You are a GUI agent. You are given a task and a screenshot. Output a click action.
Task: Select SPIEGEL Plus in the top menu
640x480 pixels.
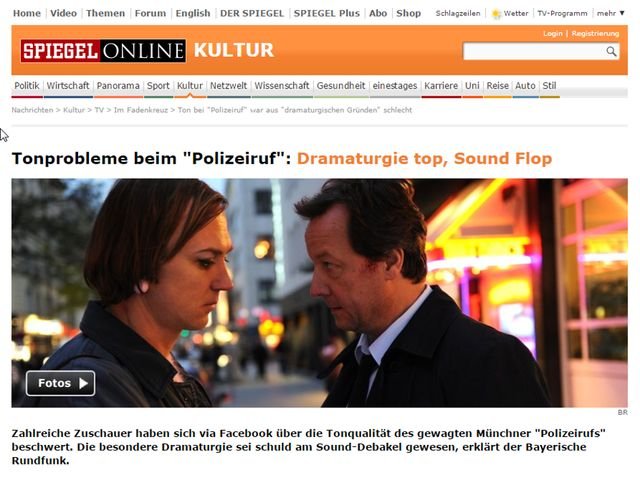tap(327, 13)
